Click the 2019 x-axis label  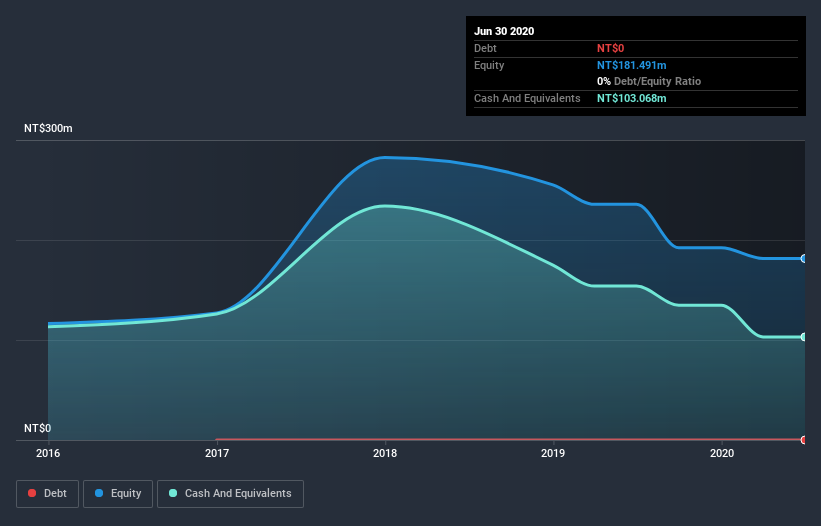point(553,453)
